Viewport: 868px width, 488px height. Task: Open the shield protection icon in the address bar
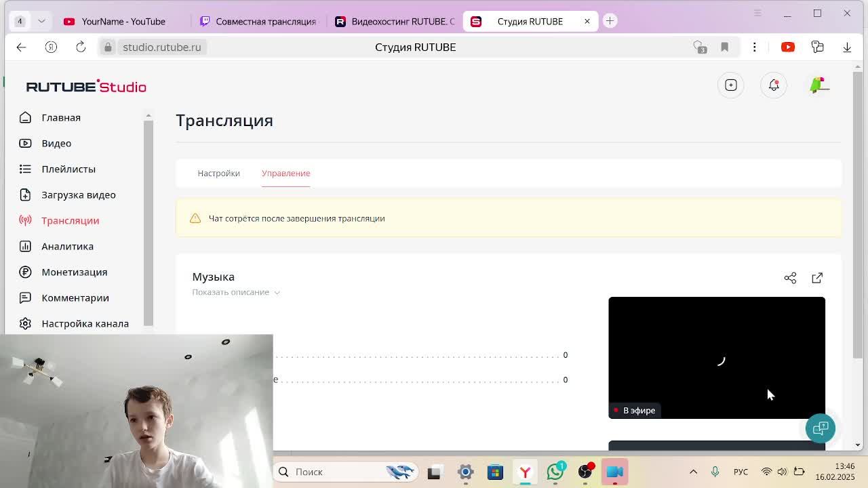699,47
